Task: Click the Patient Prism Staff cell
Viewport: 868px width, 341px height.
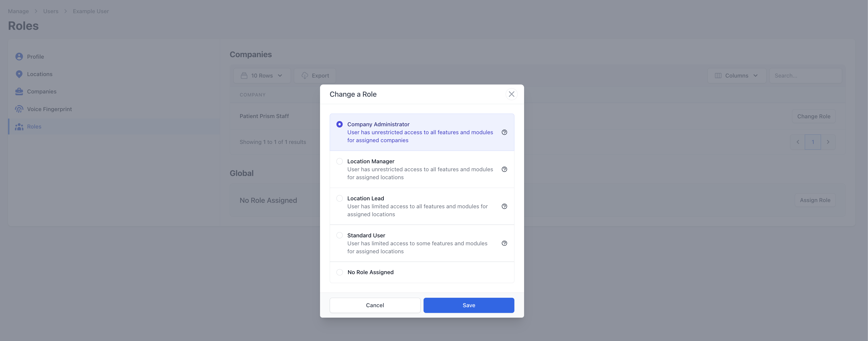Action: click(x=264, y=116)
